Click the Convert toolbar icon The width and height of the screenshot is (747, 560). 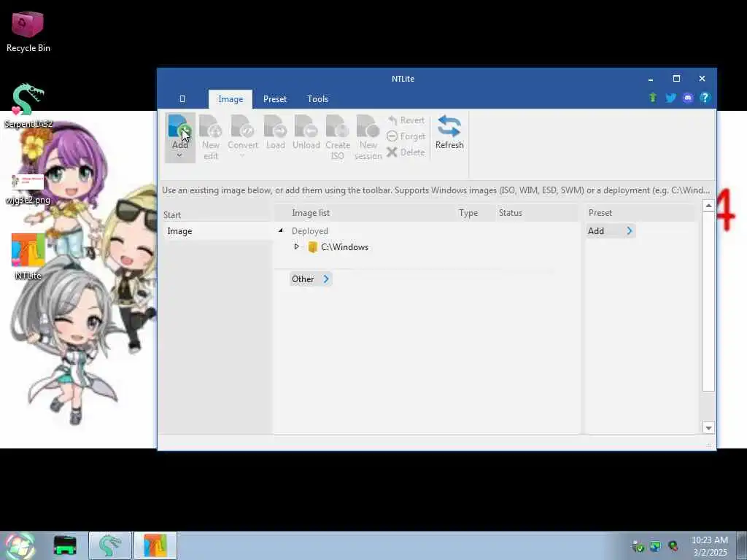coord(242,137)
